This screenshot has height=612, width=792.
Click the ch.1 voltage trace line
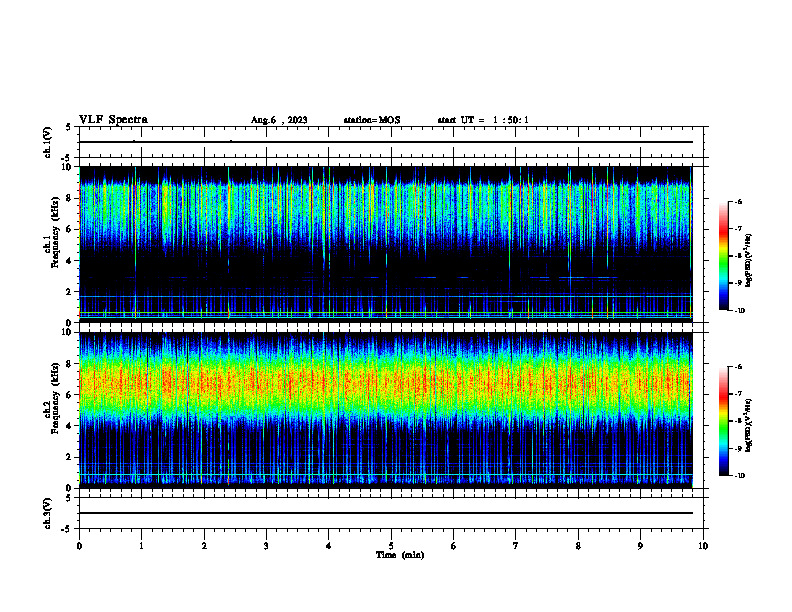pyautogui.click(x=385, y=142)
